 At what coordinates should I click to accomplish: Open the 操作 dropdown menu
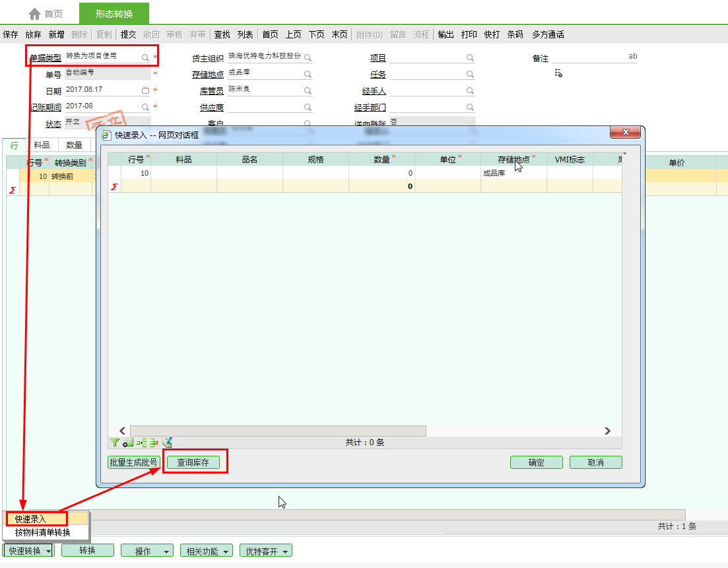tap(166, 551)
